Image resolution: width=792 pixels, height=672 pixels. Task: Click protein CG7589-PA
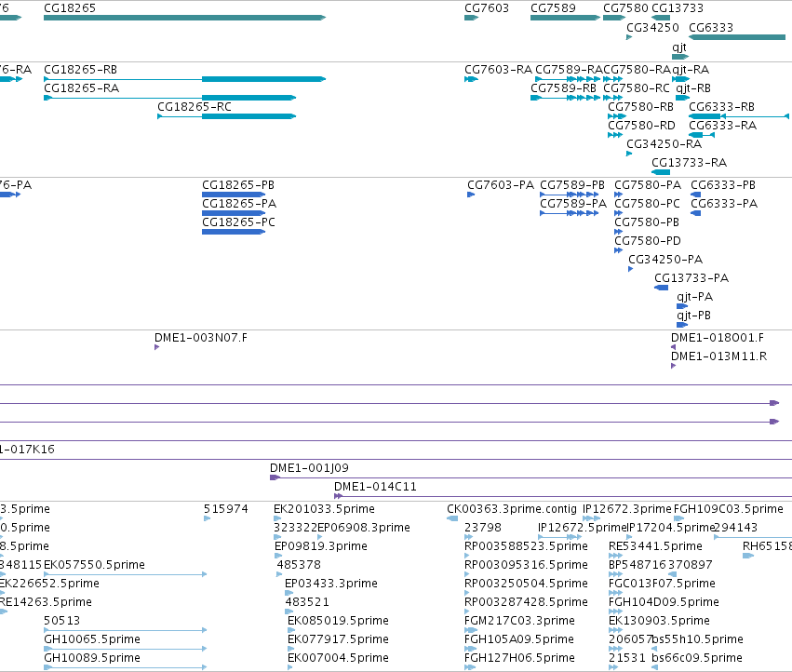pyautogui.click(x=570, y=213)
